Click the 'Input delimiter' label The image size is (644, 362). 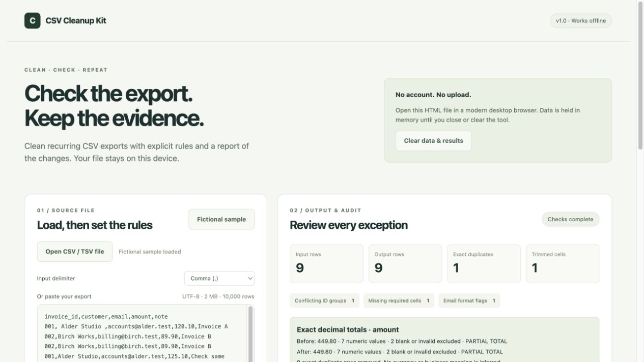pos(56,278)
